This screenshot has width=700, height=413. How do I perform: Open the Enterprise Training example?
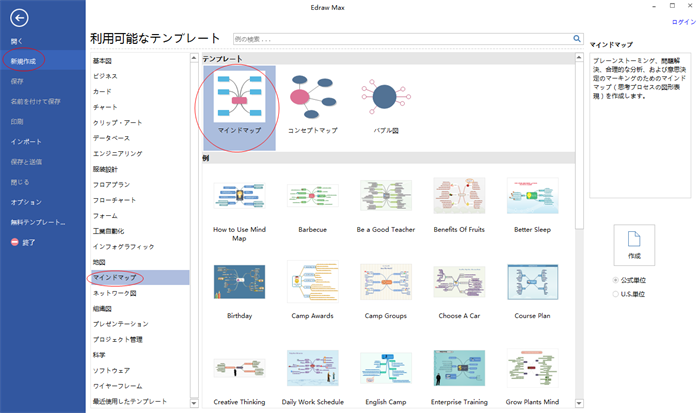click(459, 368)
